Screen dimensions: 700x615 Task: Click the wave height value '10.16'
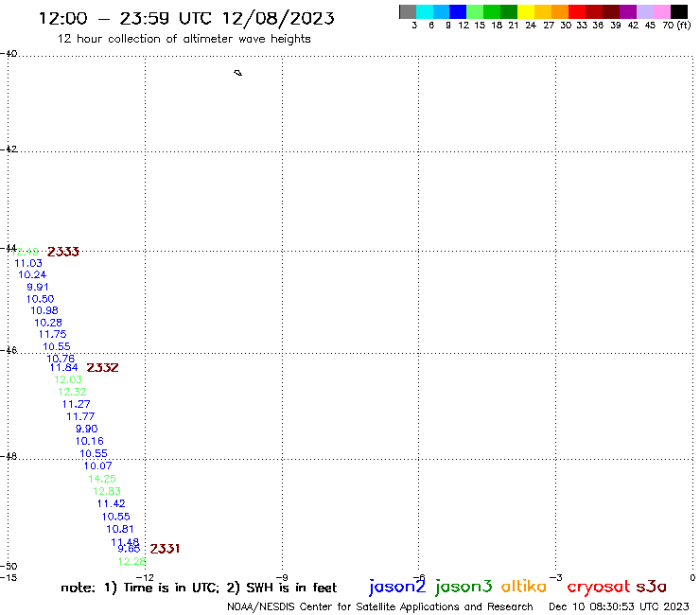coord(89,441)
